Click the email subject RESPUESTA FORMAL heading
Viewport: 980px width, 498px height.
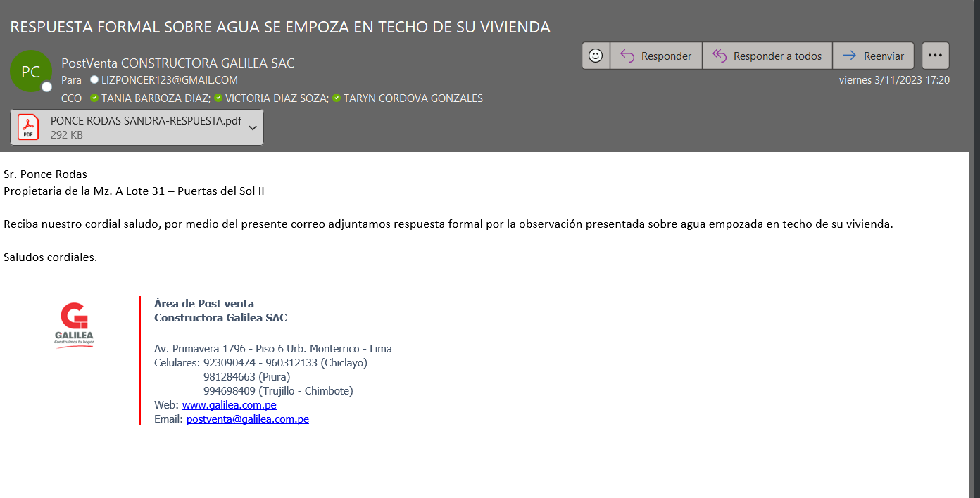[280, 27]
